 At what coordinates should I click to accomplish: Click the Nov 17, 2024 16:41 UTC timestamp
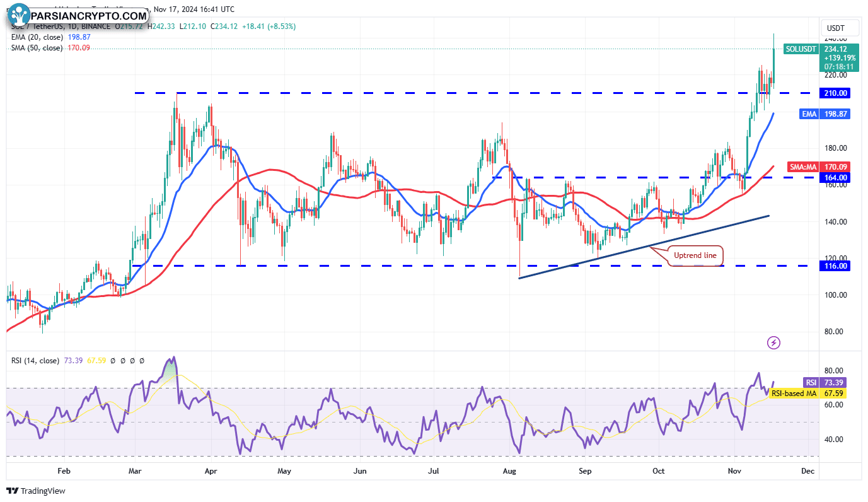pos(194,9)
